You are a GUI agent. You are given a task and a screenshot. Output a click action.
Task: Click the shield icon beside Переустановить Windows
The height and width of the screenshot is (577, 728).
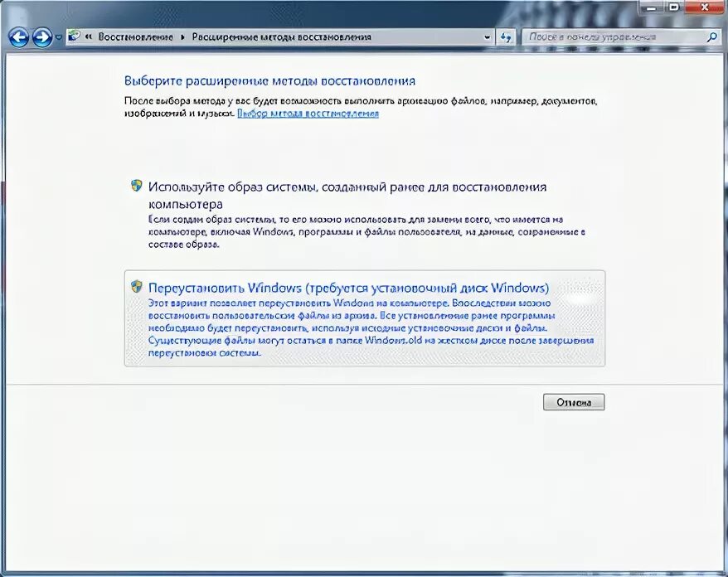tap(136, 286)
